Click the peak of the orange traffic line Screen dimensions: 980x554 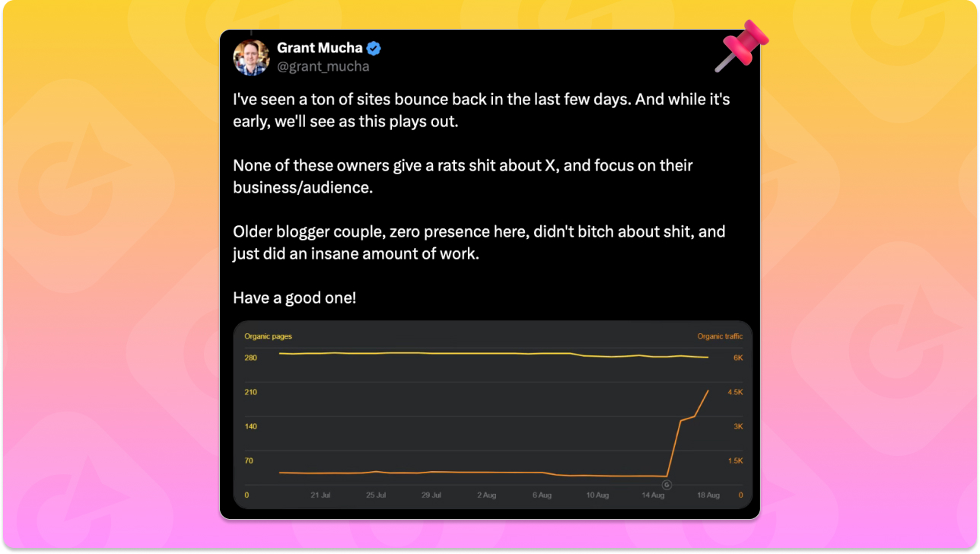[x=708, y=391]
